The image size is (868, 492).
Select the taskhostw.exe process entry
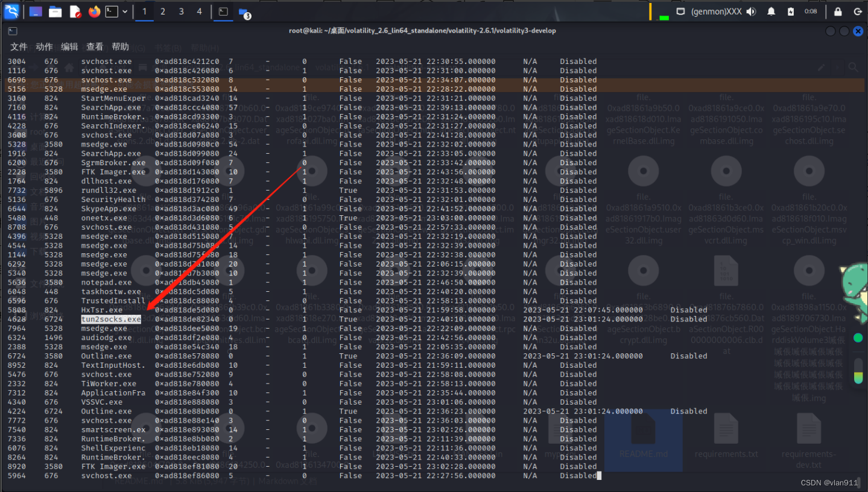click(111, 291)
